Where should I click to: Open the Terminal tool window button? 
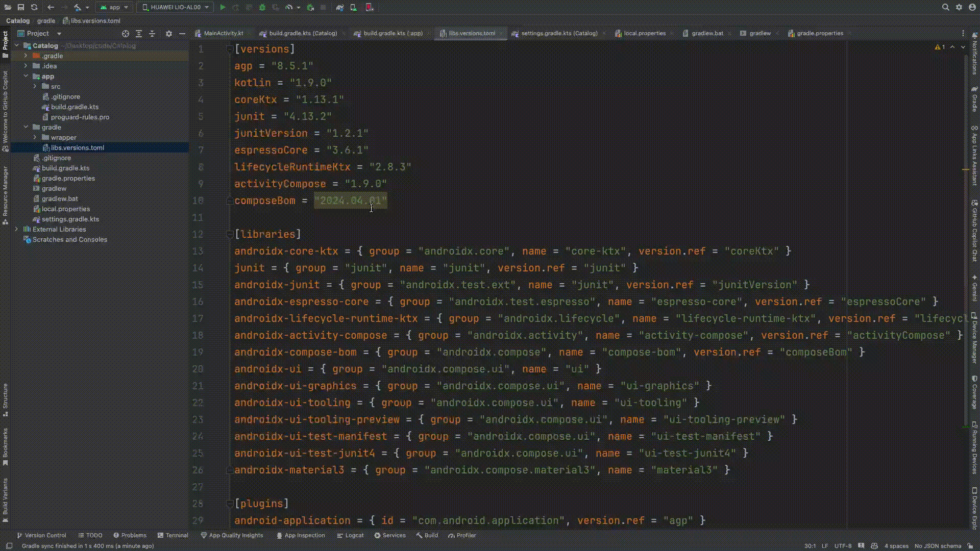click(173, 535)
